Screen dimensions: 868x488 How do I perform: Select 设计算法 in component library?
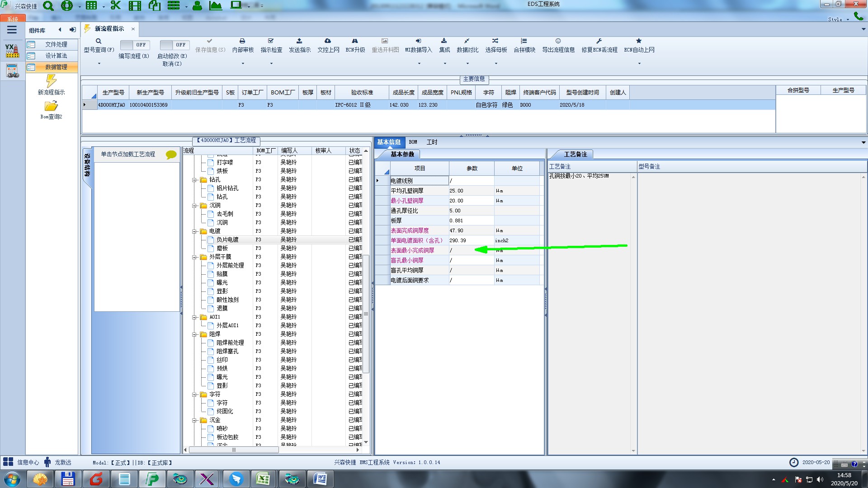[x=52, y=56]
